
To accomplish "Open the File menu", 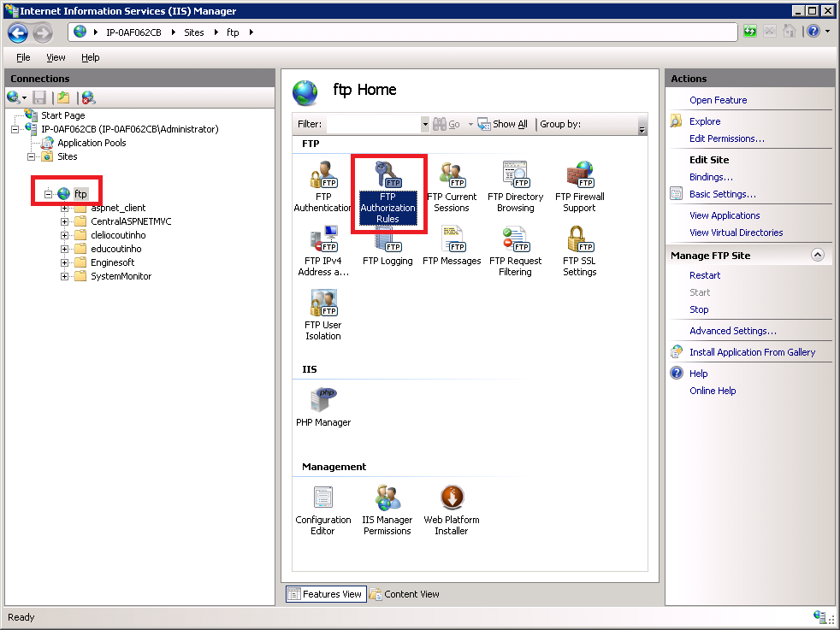I will coord(23,57).
